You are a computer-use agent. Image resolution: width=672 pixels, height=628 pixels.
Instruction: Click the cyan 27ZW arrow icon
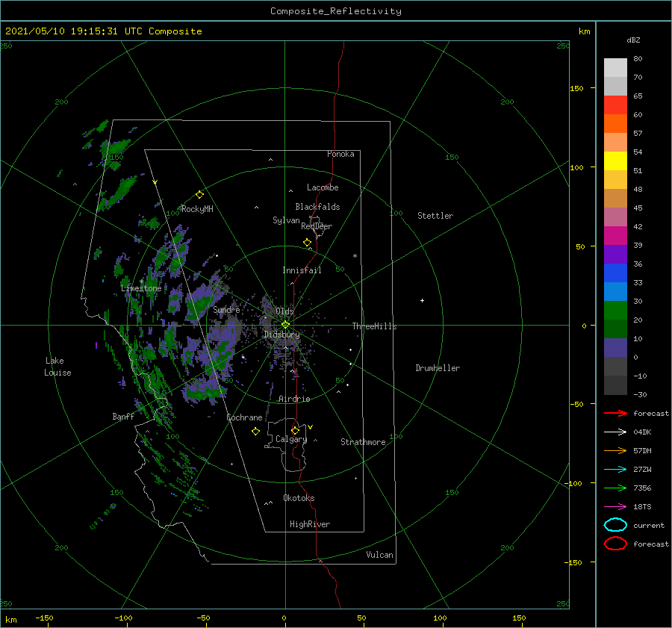[x=615, y=470]
